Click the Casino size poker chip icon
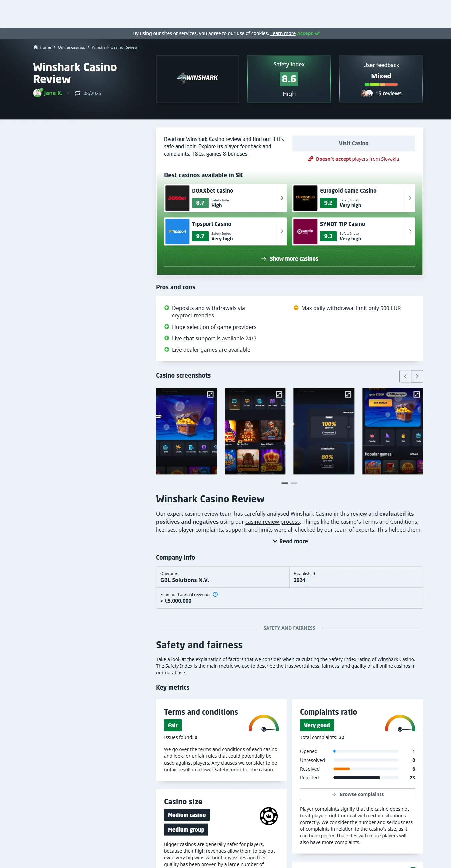Viewport: 451px width, 868px height. click(x=268, y=816)
